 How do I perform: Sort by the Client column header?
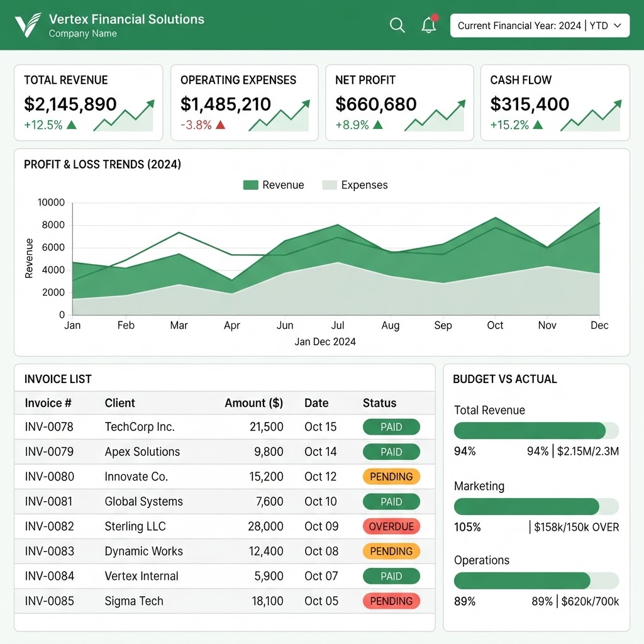[119, 403]
